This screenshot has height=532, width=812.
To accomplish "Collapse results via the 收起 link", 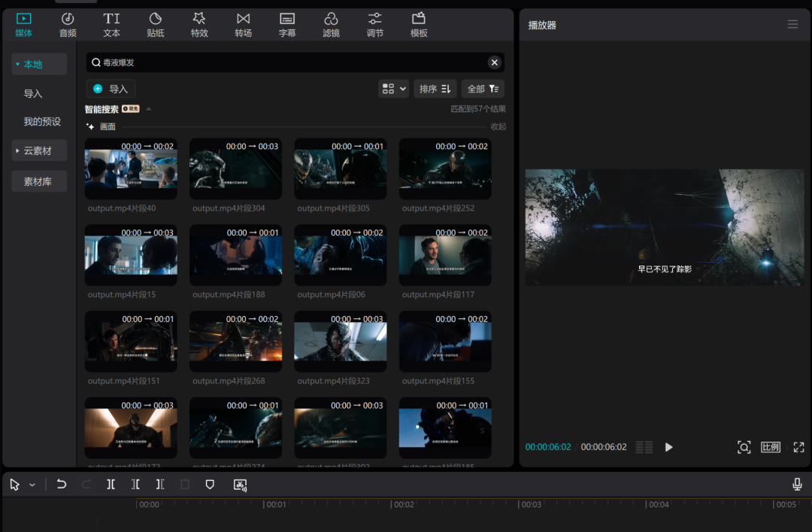I will (499, 125).
